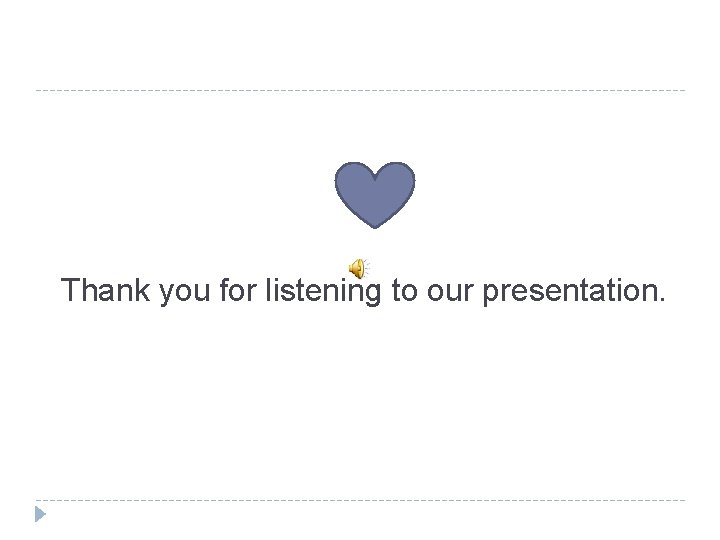Click the audio speaker icon
This screenshot has height=540, width=720.
(357, 268)
